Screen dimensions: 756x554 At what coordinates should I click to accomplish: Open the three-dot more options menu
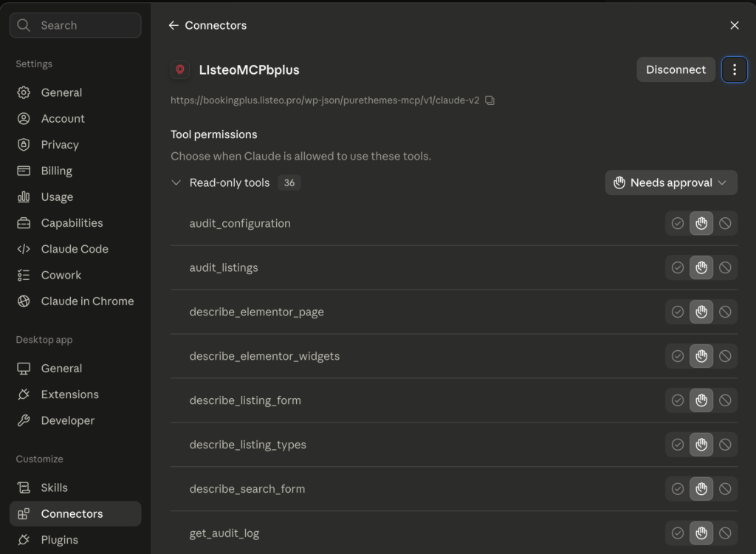pyautogui.click(x=735, y=69)
